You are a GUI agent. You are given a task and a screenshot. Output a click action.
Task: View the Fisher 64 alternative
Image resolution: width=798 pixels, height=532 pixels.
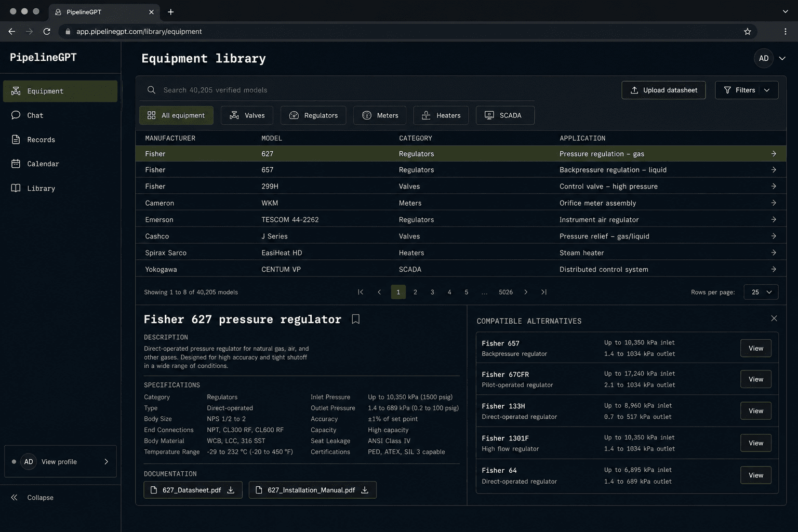coord(756,475)
